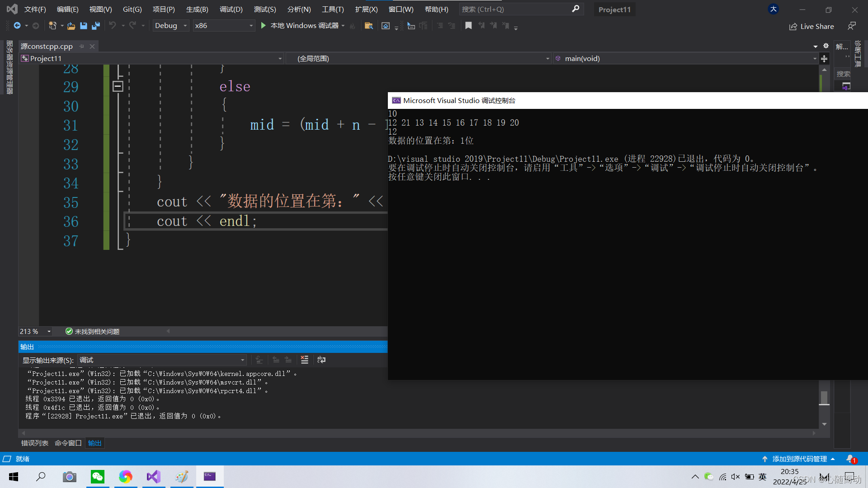Click the editor settings gear icon

tap(826, 46)
